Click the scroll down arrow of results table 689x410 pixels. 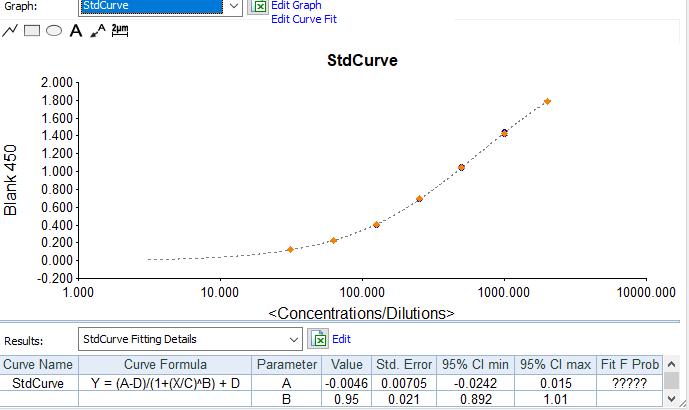pos(671,399)
